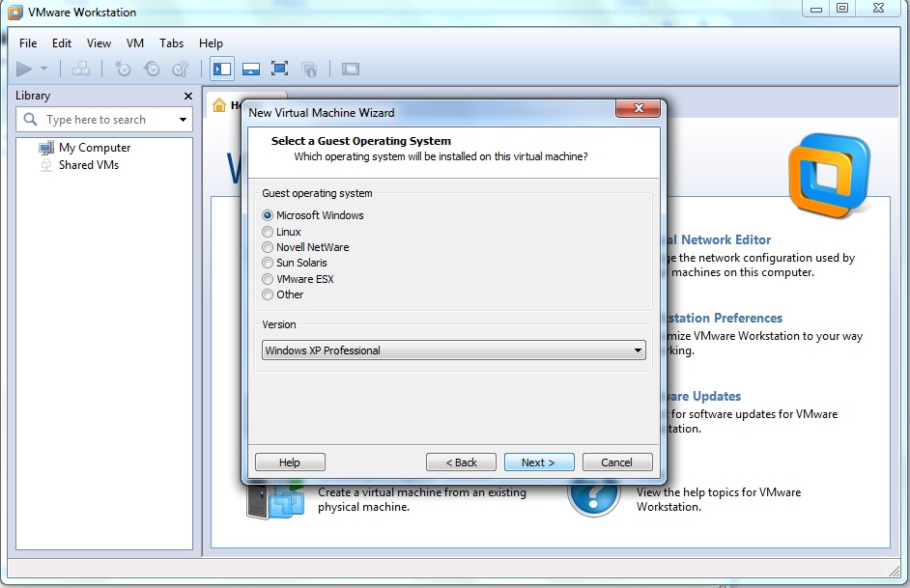Click the VMware Workstation title bar icon
Viewport: 910px width, 588px height.
pos(15,13)
